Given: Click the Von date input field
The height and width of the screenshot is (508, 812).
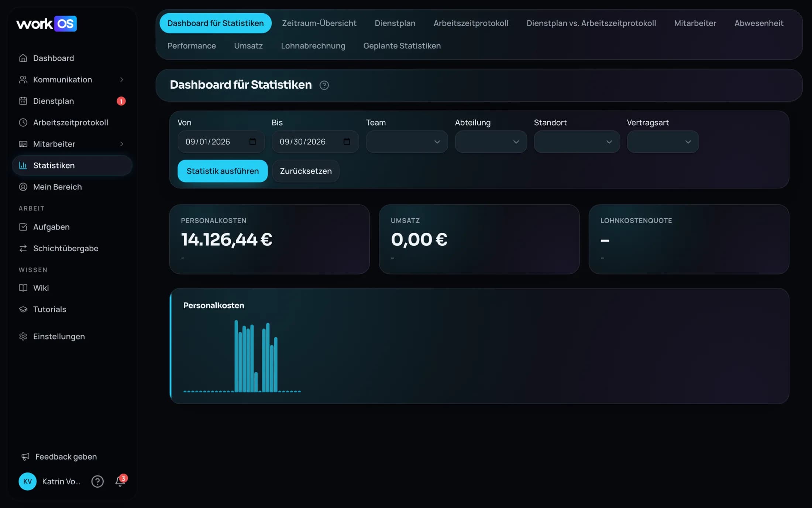Looking at the screenshot, I should point(221,142).
